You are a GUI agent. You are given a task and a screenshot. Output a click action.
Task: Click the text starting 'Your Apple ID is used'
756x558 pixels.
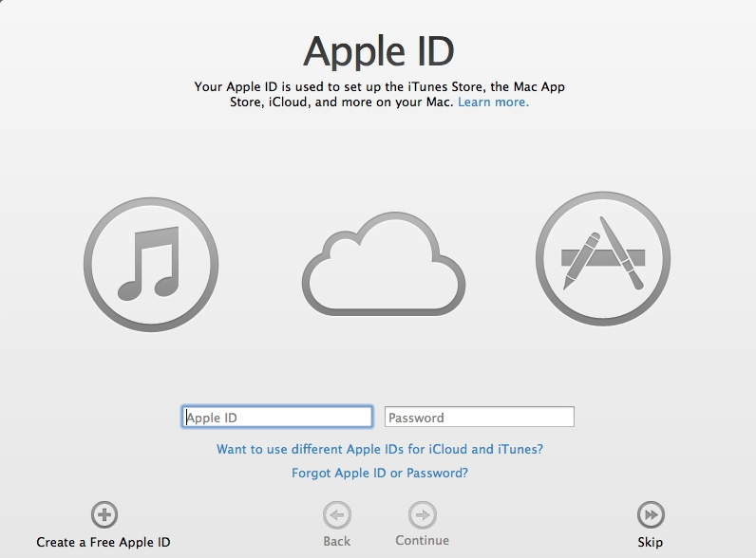pyautogui.click(x=380, y=95)
